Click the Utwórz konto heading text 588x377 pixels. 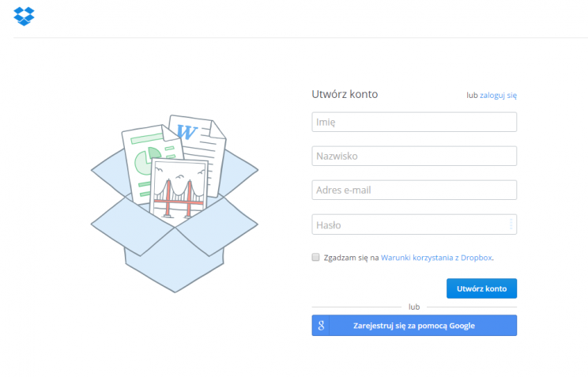pos(345,94)
